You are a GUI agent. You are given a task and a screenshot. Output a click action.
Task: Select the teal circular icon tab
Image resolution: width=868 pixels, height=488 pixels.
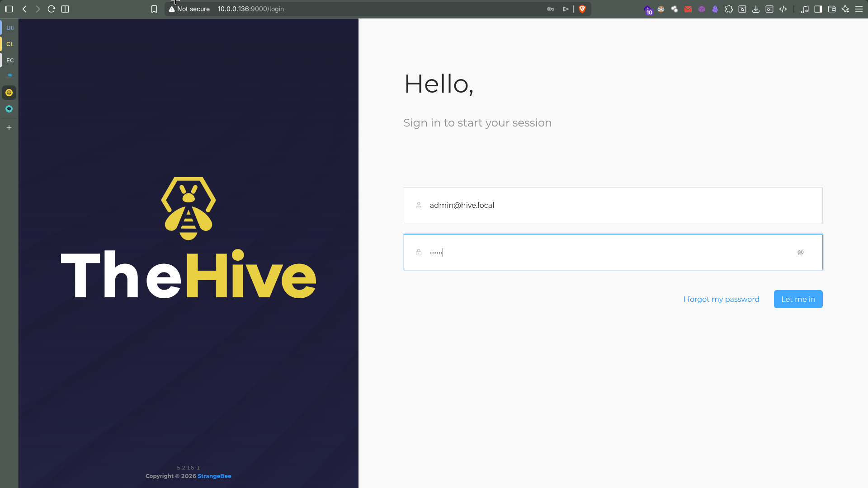[9, 109]
